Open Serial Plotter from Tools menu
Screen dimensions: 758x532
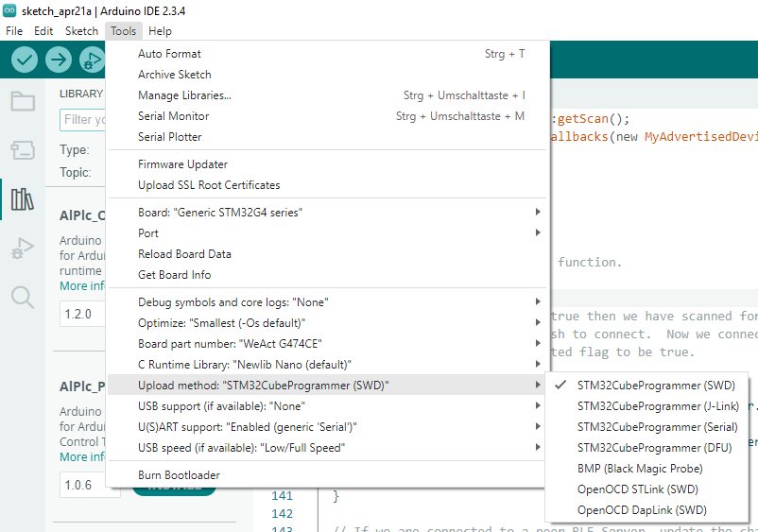(x=329, y=137)
